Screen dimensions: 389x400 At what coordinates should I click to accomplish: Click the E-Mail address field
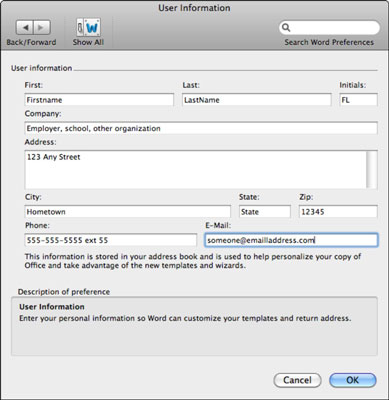coord(291,240)
